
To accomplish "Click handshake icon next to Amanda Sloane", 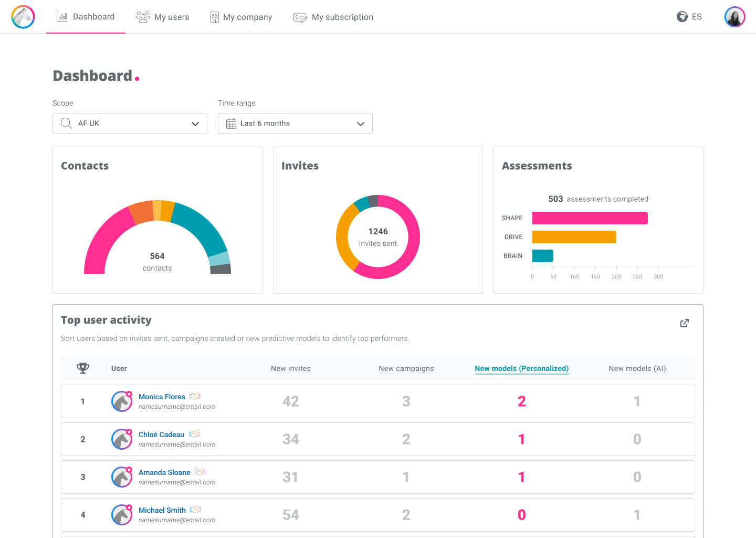I will coord(200,472).
